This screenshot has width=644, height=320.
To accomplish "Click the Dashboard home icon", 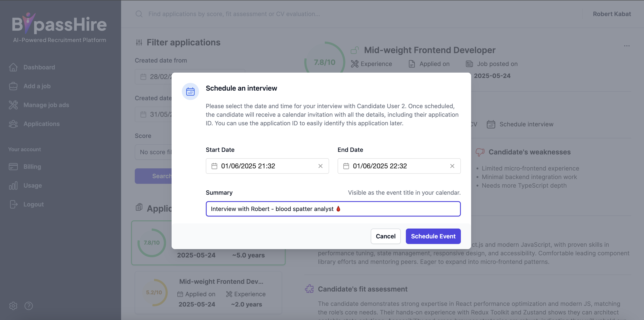I will pos(13,67).
